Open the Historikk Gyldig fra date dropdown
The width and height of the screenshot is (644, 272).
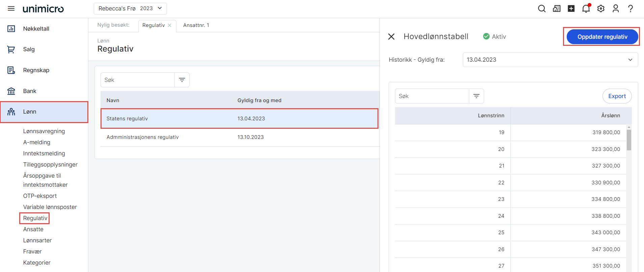(x=550, y=60)
